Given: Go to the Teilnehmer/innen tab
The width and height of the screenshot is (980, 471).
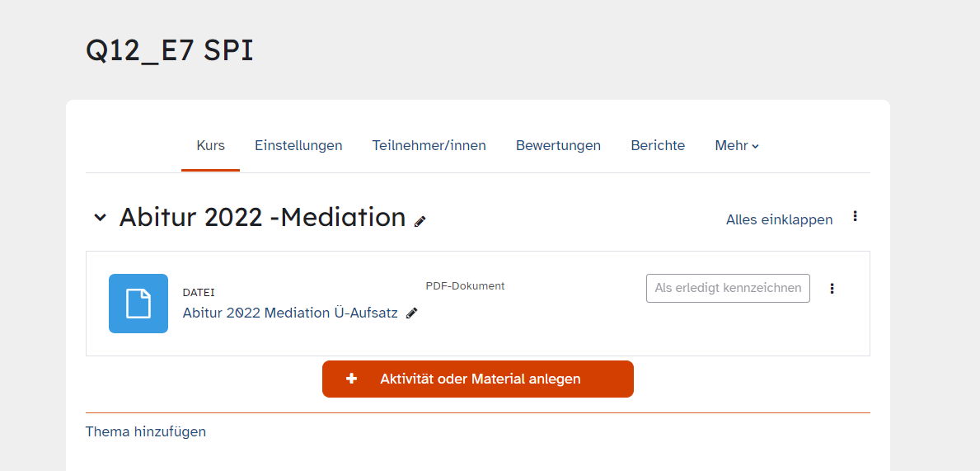Looking at the screenshot, I should (429, 146).
